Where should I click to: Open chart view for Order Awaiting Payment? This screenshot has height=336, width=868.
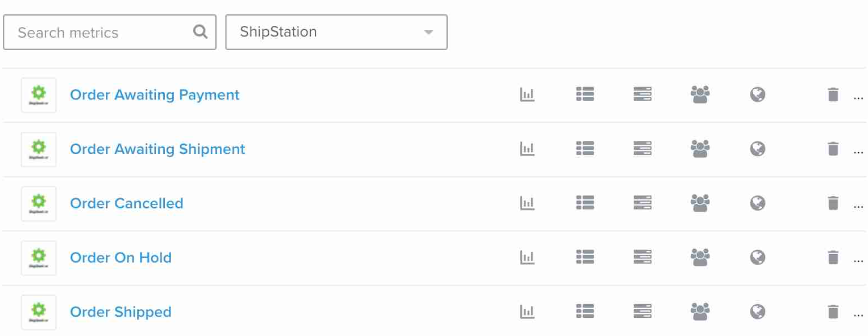527,95
